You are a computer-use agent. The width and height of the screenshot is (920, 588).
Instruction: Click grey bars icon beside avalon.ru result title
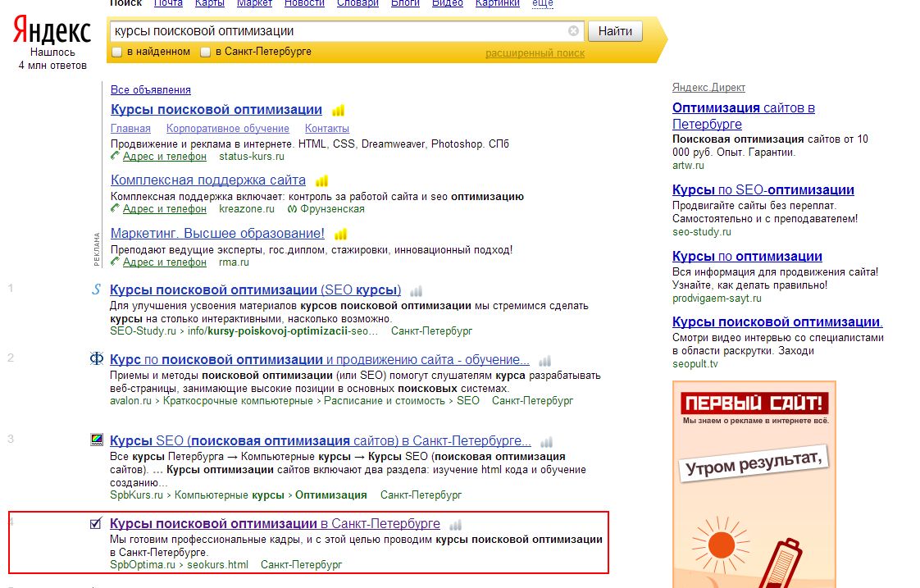545,361
